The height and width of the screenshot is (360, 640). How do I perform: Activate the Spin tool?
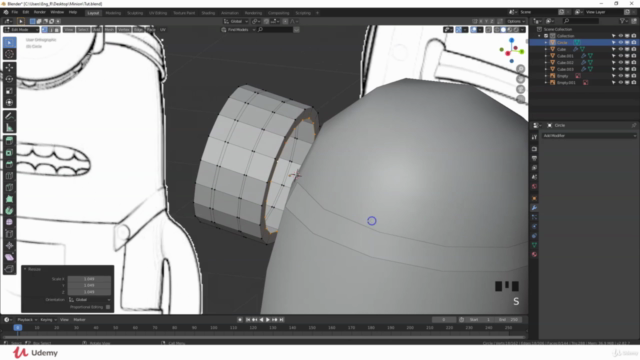click(x=9, y=211)
